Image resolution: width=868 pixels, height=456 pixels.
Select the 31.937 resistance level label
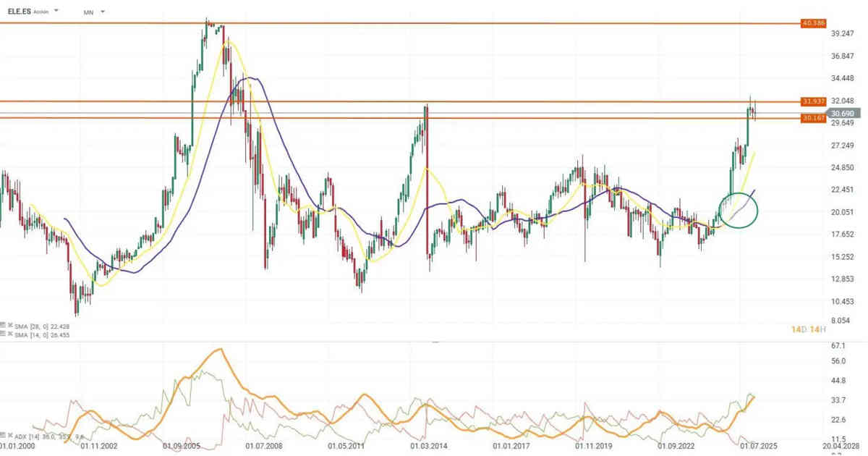814,101
